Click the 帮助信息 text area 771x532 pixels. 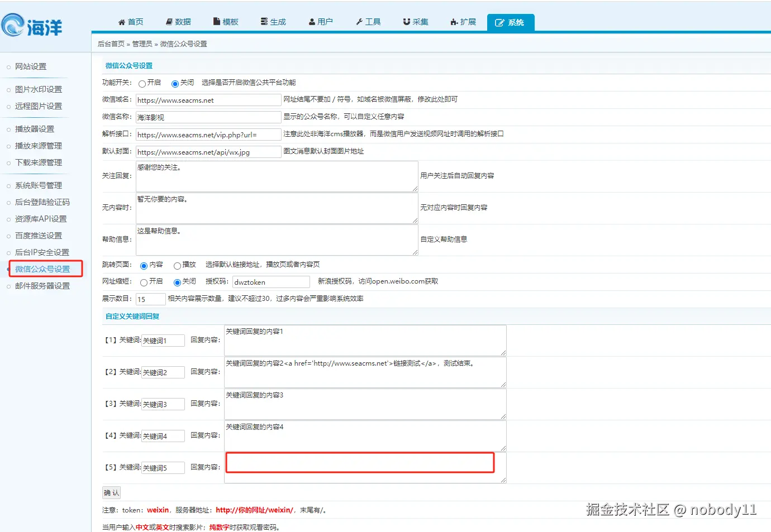click(277, 240)
